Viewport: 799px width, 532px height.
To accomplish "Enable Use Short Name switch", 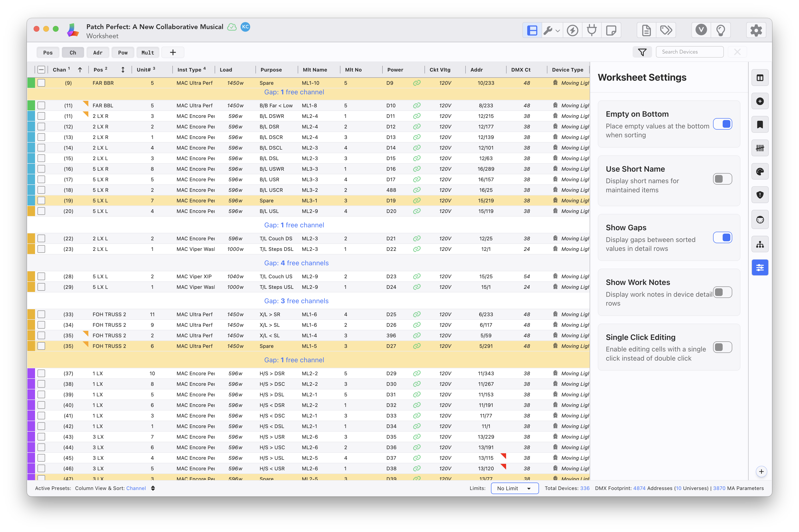I will tap(722, 179).
